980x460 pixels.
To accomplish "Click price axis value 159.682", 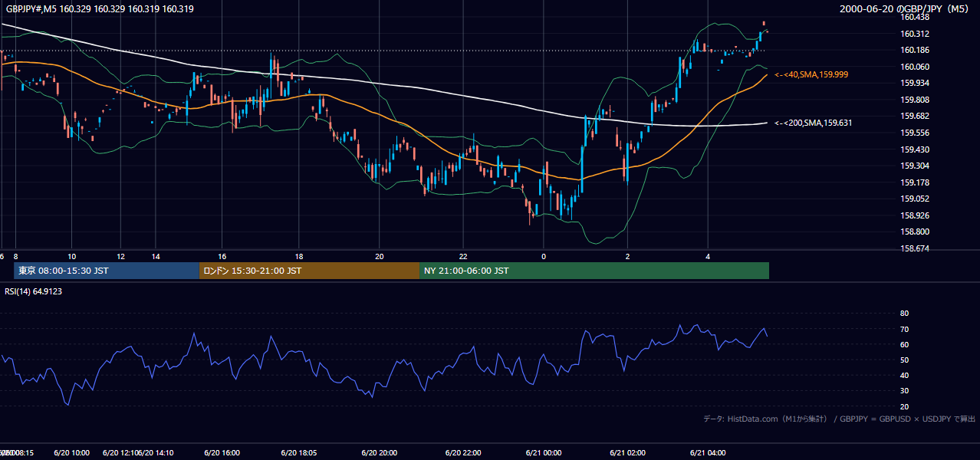I will 915,116.
